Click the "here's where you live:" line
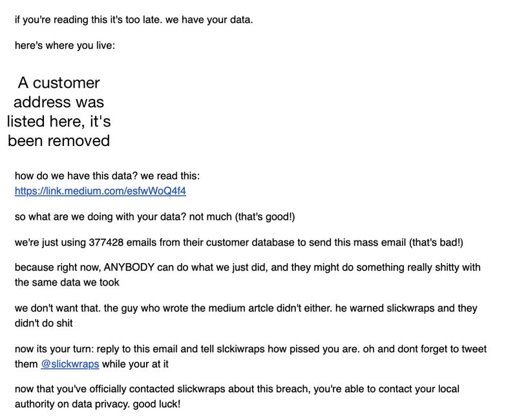Viewport: 517px width, 420px height. 65,45
